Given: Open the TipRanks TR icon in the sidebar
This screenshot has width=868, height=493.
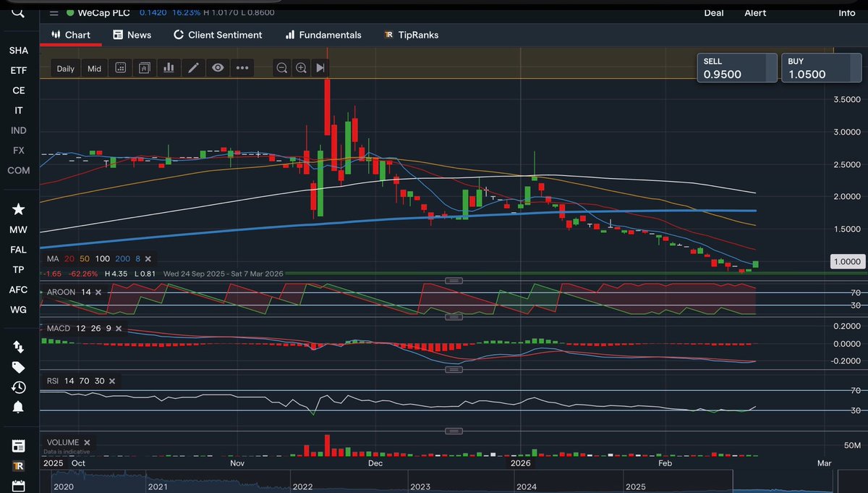Looking at the screenshot, I should click(x=19, y=466).
